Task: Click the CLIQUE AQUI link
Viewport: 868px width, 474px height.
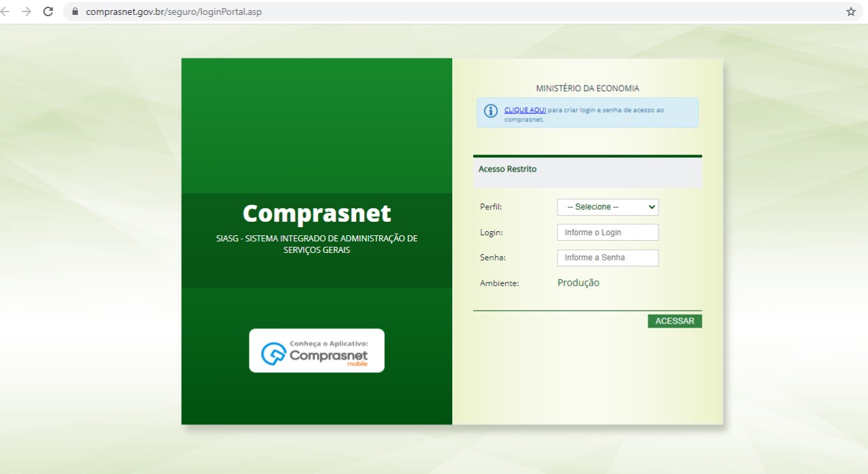Action: [x=525, y=110]
